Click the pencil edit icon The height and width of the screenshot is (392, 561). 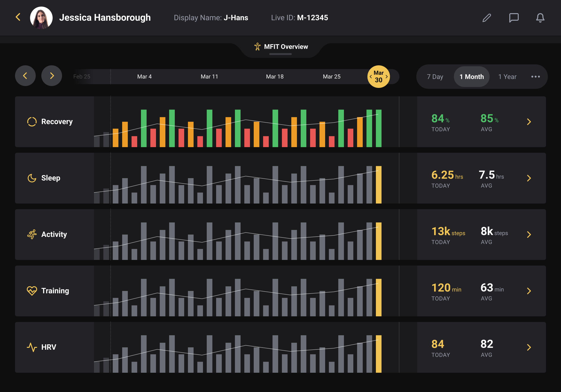click(x=487, y=18)
